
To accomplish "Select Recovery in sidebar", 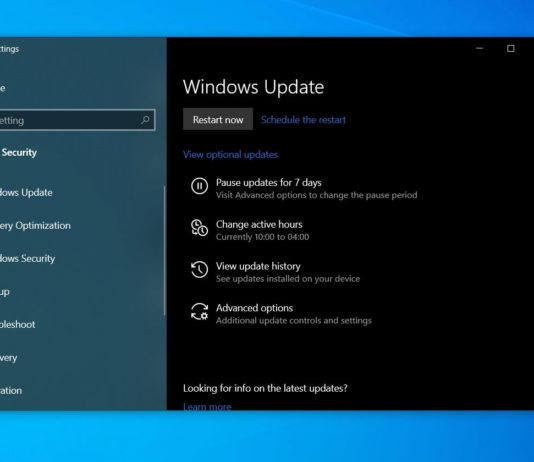I will 9,357.
